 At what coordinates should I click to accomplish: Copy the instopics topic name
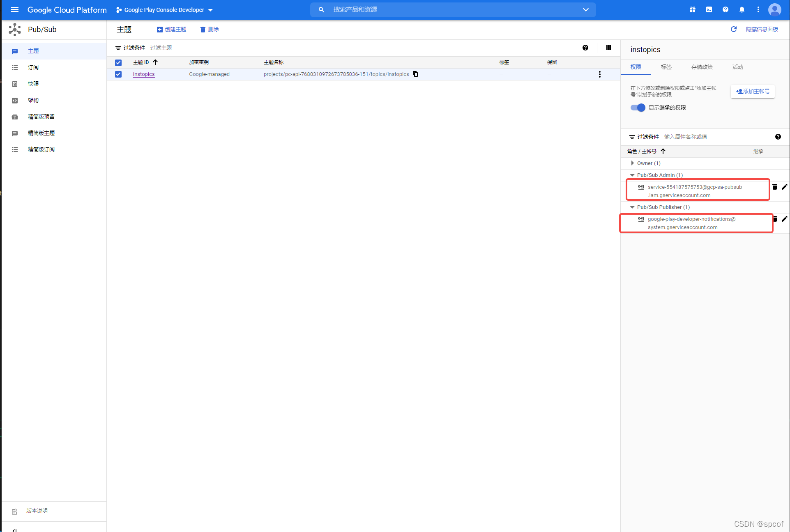click(x=415, y=74)
